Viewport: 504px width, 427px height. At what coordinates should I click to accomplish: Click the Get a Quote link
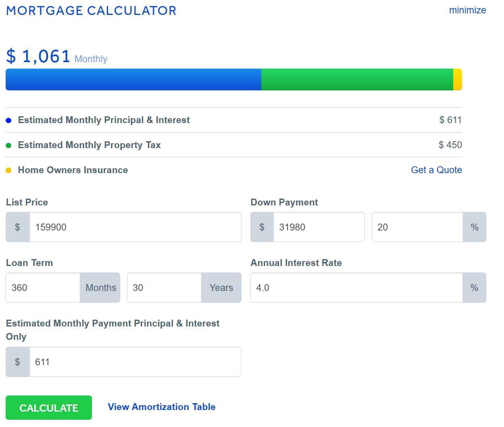[x=436, y=170]
